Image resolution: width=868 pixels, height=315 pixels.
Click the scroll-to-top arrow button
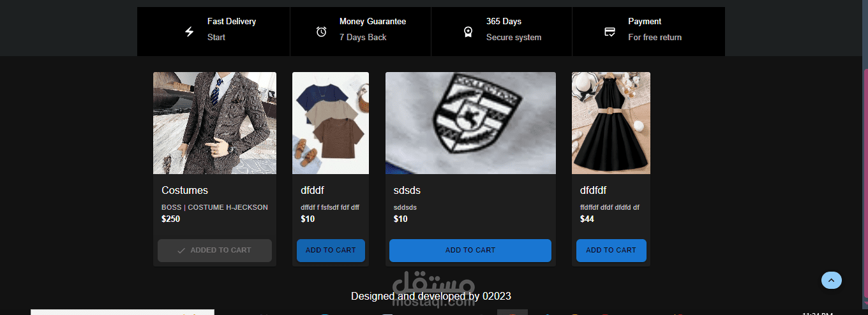coord(831,280)
